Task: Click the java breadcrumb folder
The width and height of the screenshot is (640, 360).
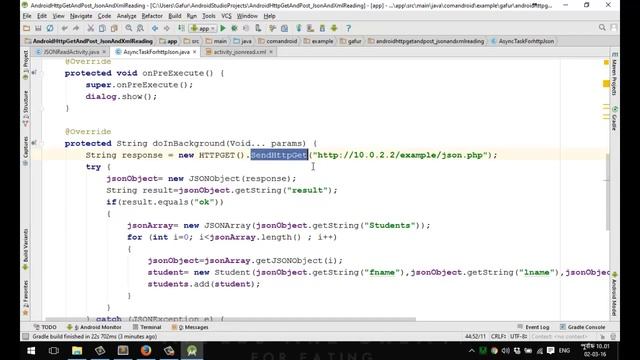Action: click(242, 41)
